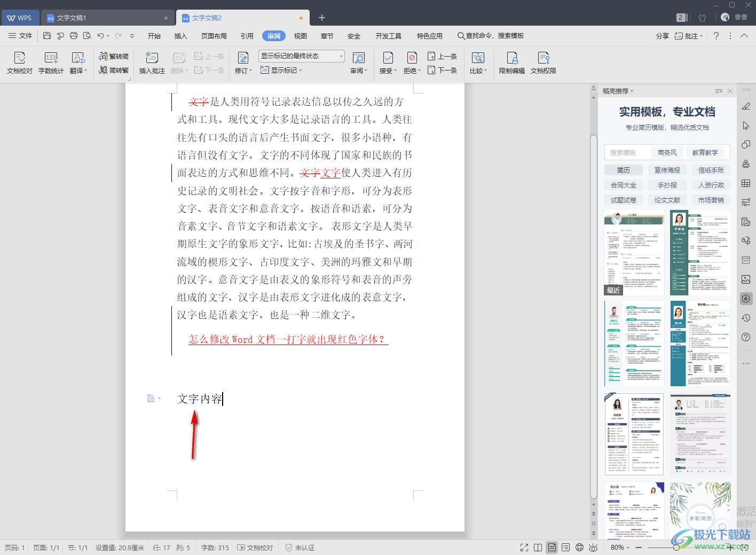This screenshot has height=555, width=756.
Task: Click the Undo arrow icon
Action: click(x=100, y=36)
